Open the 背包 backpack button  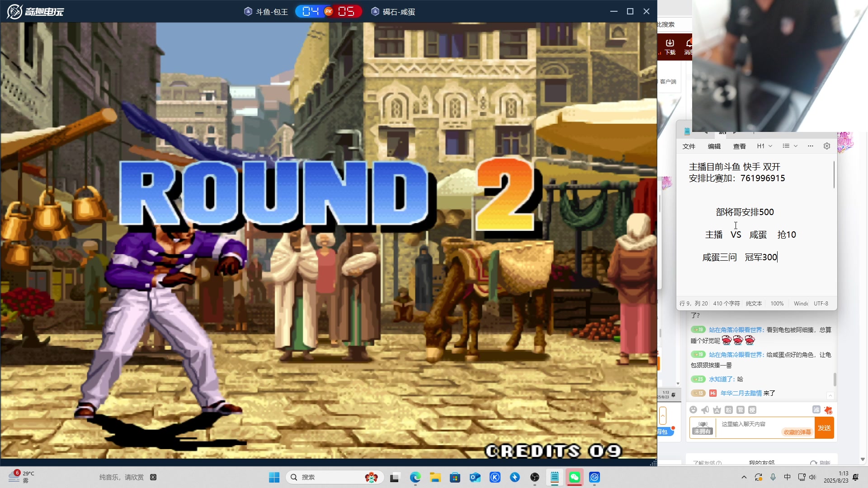665,432
